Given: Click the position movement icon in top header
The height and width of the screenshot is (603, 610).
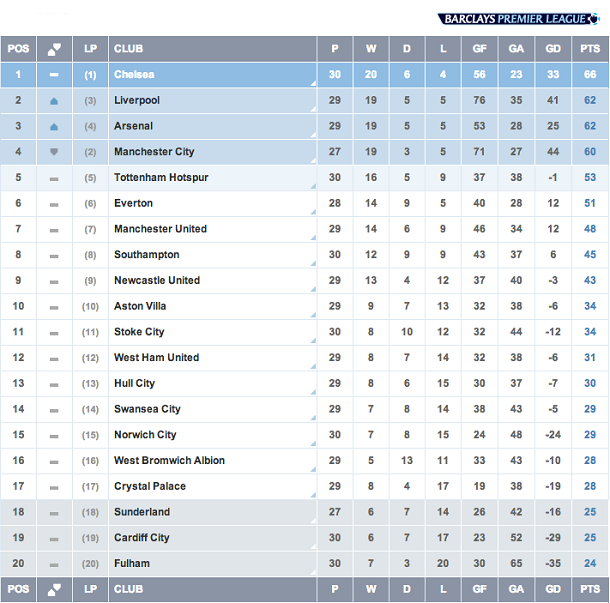Looking at the screenshot, I should pos(54,49).
